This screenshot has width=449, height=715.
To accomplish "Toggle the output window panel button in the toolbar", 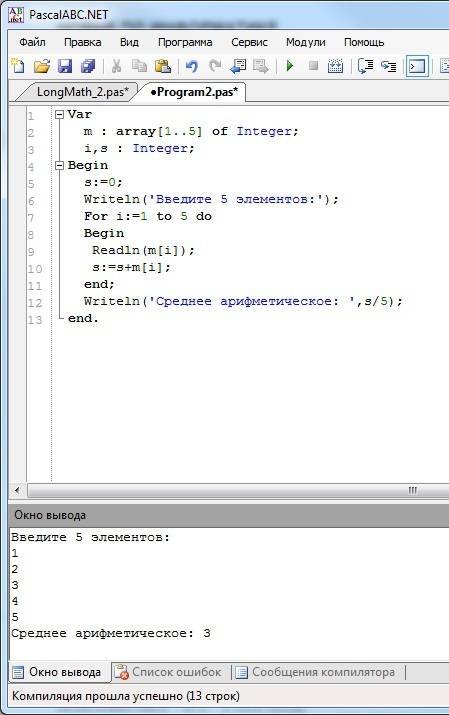I will [417, 67].
